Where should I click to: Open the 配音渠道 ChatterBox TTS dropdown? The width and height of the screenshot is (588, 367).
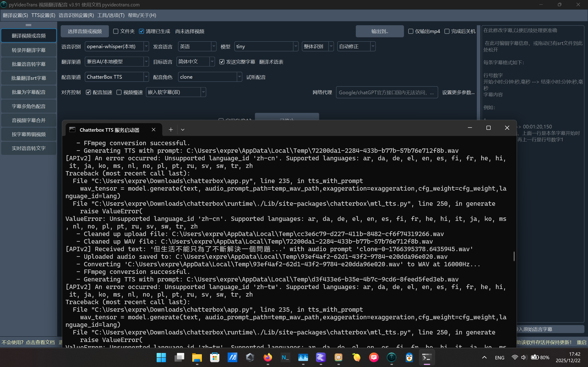coord(146,77)
